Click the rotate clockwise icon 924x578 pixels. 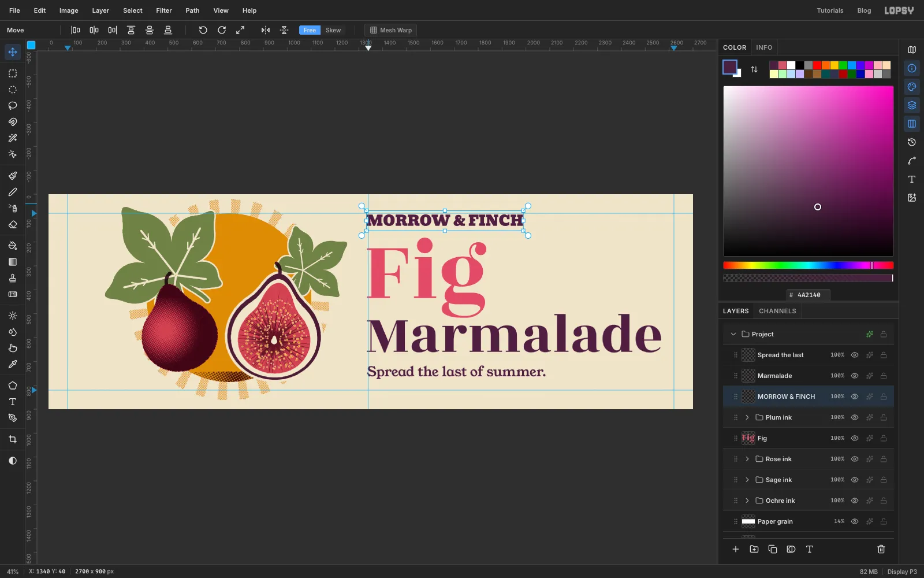click(222, 30)
